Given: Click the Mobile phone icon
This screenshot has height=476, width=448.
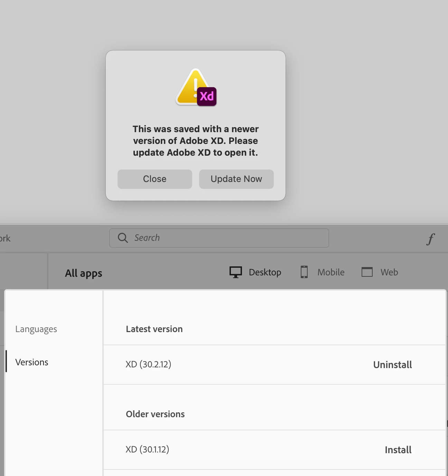Looking at the screenshot, I should (304, 272).
